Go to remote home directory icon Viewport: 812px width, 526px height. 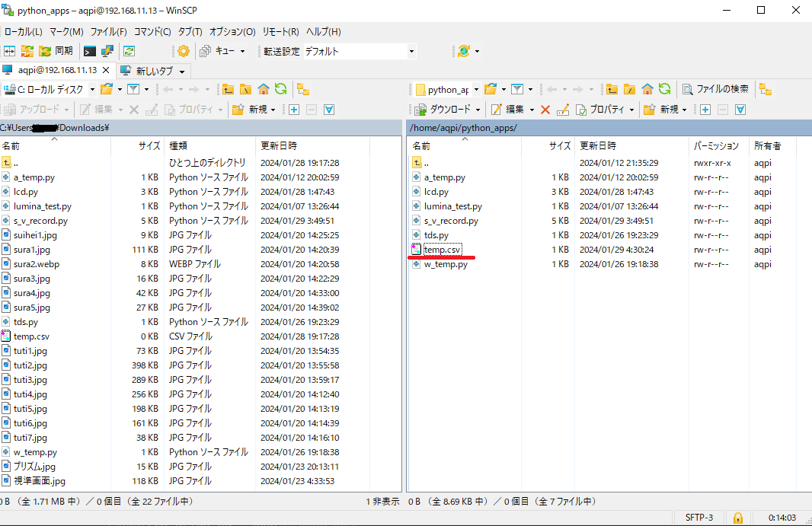point(647,90)
